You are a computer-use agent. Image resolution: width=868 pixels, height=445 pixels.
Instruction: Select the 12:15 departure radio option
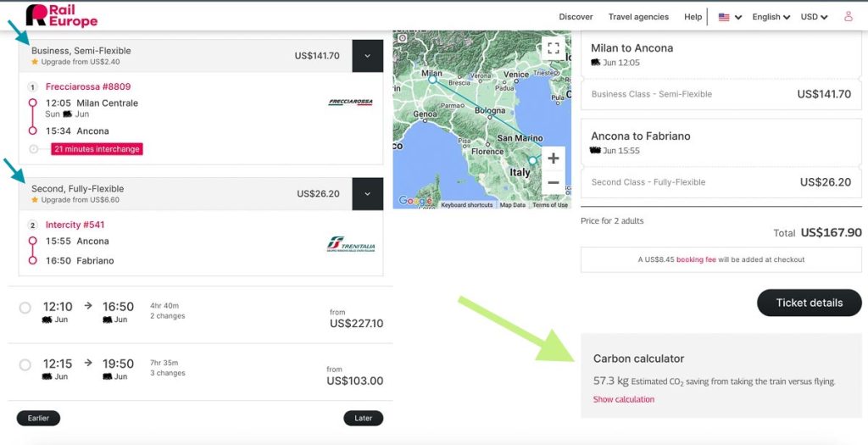click(25, 364)
